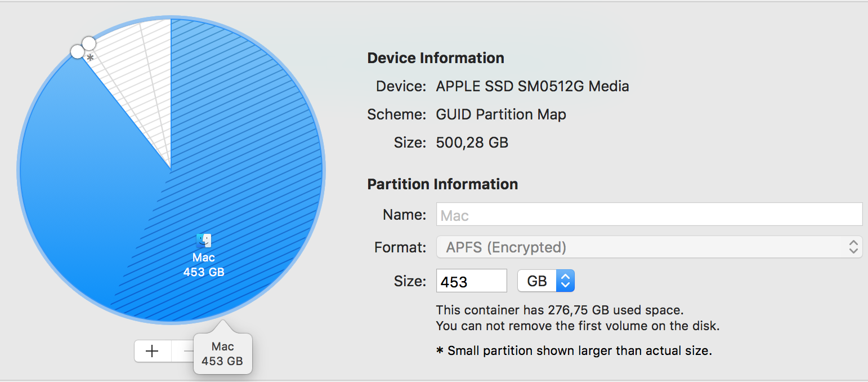The height and width of the screenshot is (382, 868).
Task: Click the Device Information heading
Action: [435, 58]
